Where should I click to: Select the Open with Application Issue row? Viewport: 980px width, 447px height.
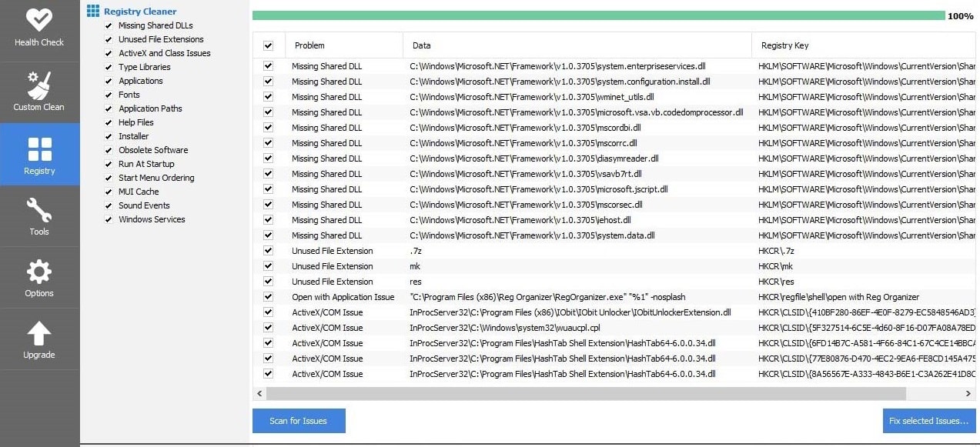[x=345, y=297]
